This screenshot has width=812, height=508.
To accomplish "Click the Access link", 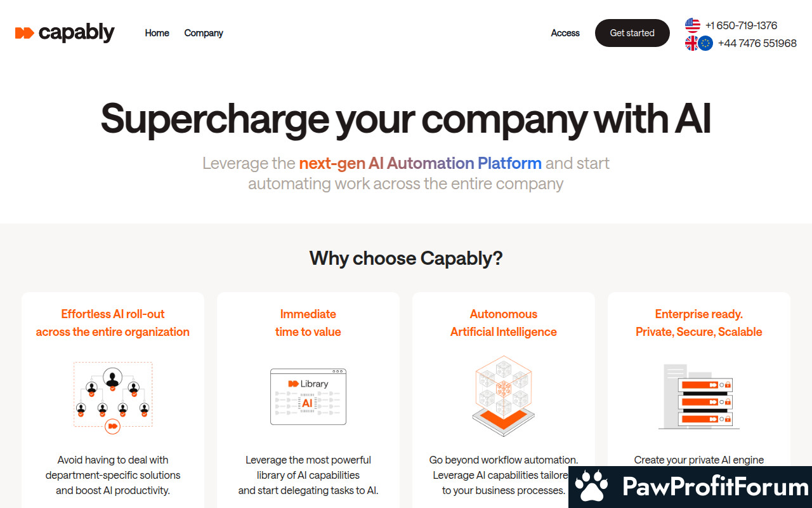I will pyautogui.click(x=565, y=33).
